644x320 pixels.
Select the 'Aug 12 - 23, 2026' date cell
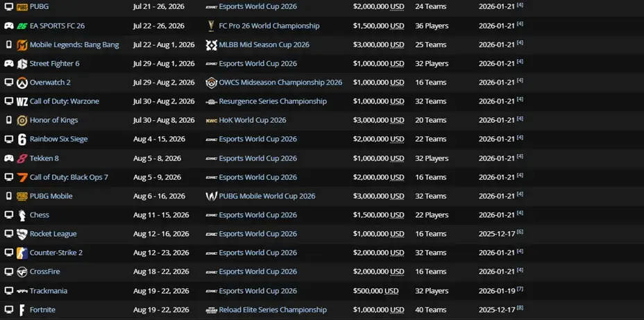point(161,253)
